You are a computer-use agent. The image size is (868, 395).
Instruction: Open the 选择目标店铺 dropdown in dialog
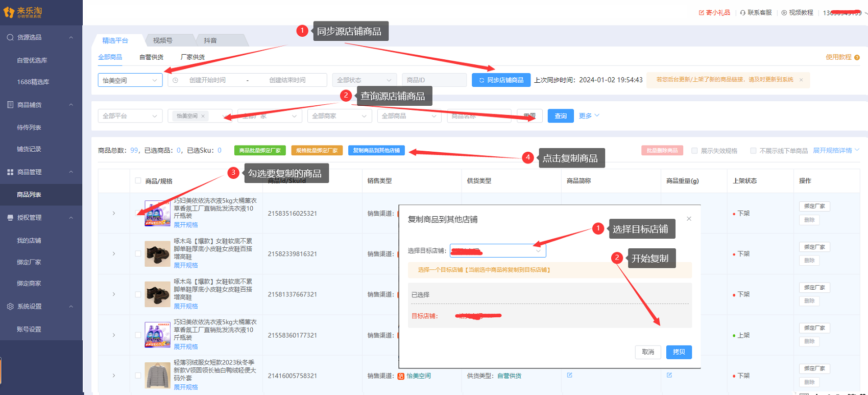(498, 250)
